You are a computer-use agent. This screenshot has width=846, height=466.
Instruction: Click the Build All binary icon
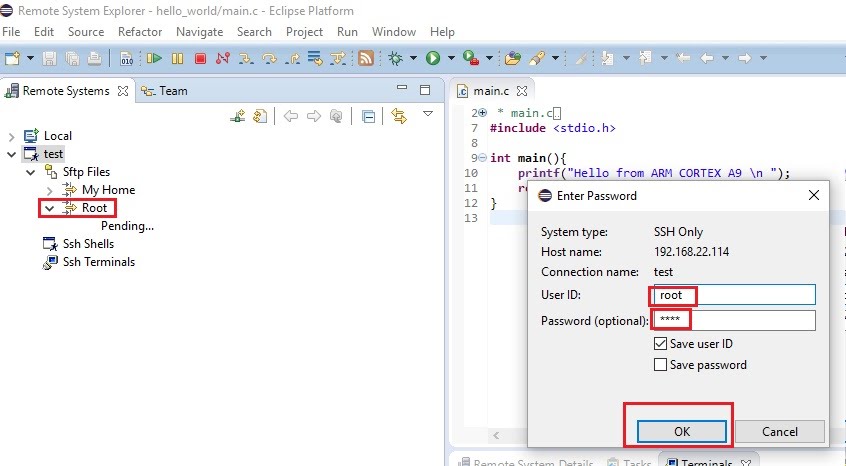click(x=126, y=58)
